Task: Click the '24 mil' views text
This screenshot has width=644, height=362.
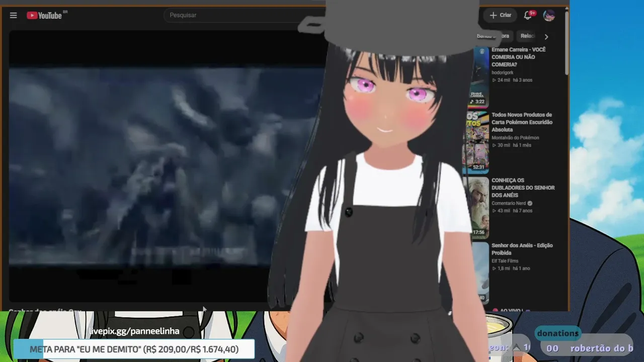Action: tap(504, 80)
